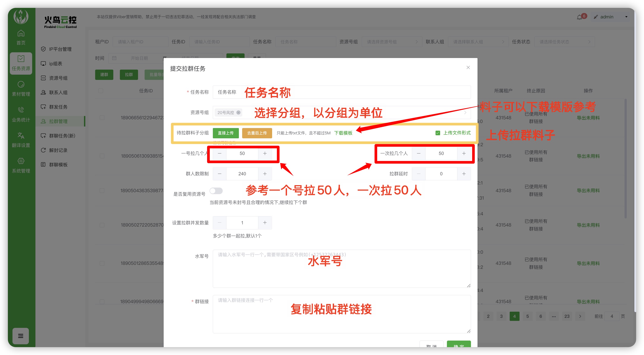Click the sidebar collapse hamburger icon
Screen dimensions: 644x355
tap(21, 336)
